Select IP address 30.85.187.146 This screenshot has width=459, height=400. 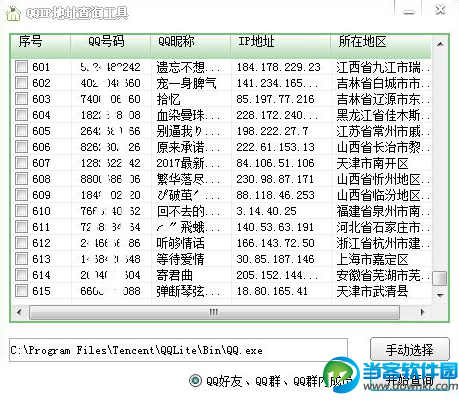tap(275, 259)
